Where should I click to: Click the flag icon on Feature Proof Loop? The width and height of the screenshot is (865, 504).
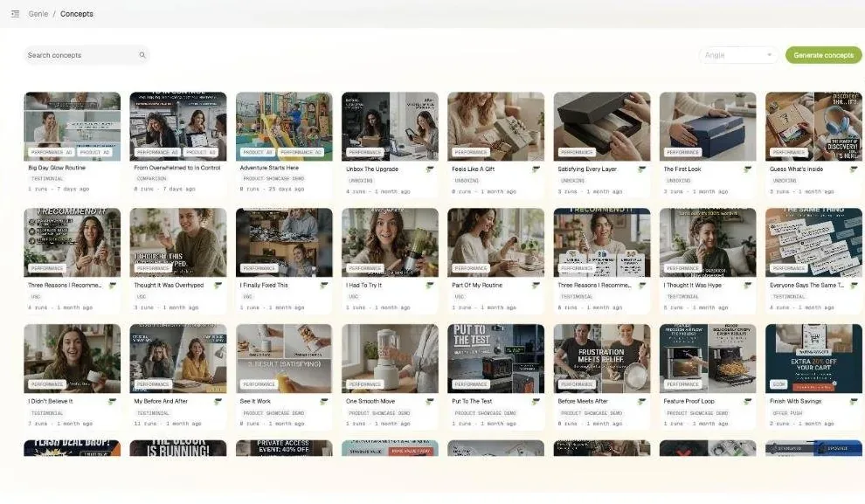coord(748,402)
